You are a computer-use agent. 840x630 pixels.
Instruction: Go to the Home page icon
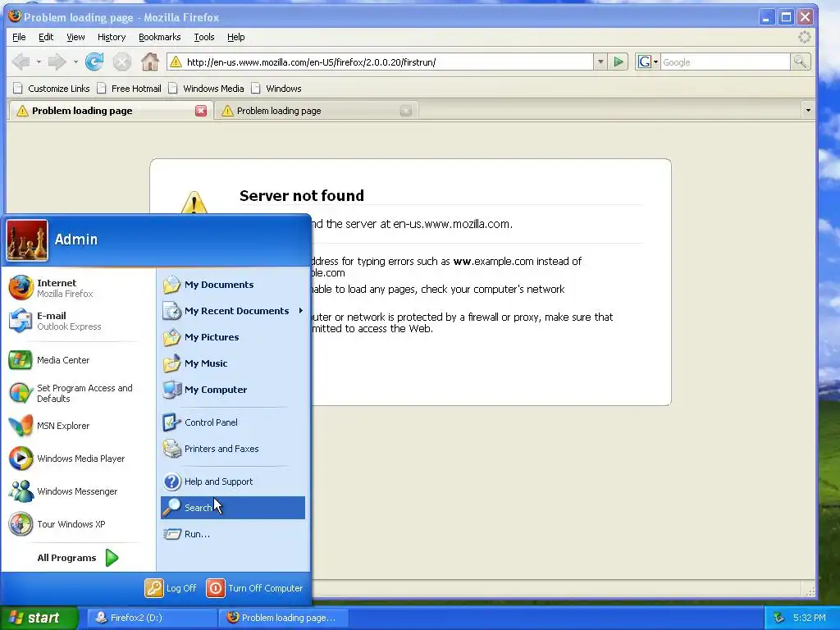pyautogui.click(x=150, y=62)
